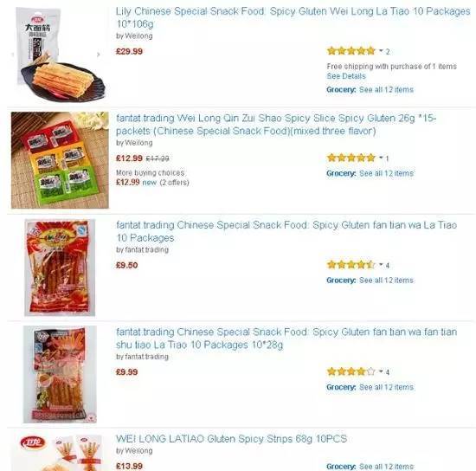Image resolution: width=476 pixels, height=471 pixels.
Task: Click new (2 offers) buying choices link
Action: (166, 183)
